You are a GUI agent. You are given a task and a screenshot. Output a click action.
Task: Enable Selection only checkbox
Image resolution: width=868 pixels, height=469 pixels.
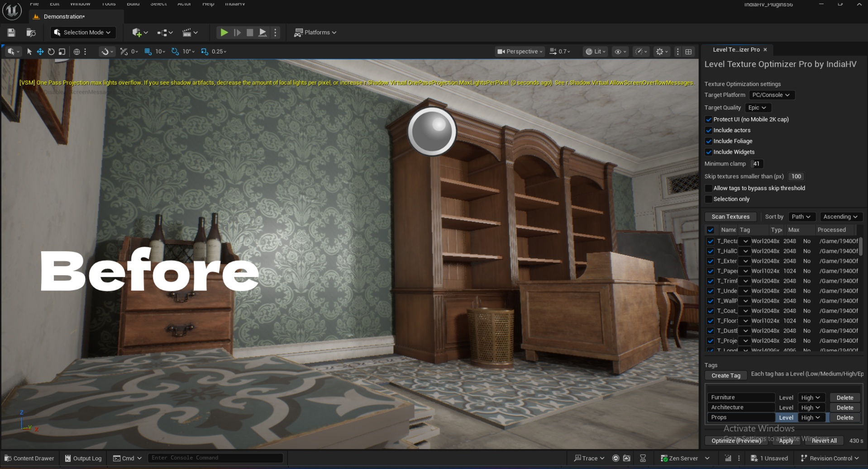pyautogui.click(x=709, y=199)
